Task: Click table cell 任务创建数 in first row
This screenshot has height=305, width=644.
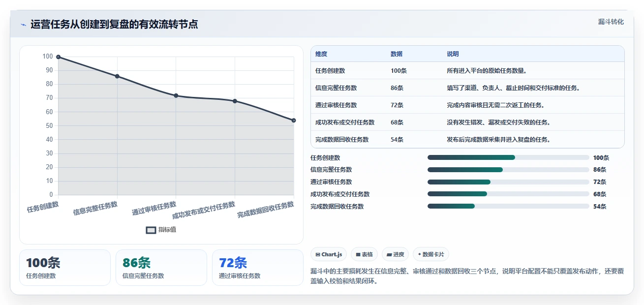Action: pyautogui.click(x=330, y=71)
